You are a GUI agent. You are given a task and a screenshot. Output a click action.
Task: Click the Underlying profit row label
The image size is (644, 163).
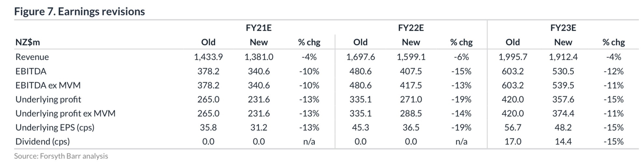(48, 99)
